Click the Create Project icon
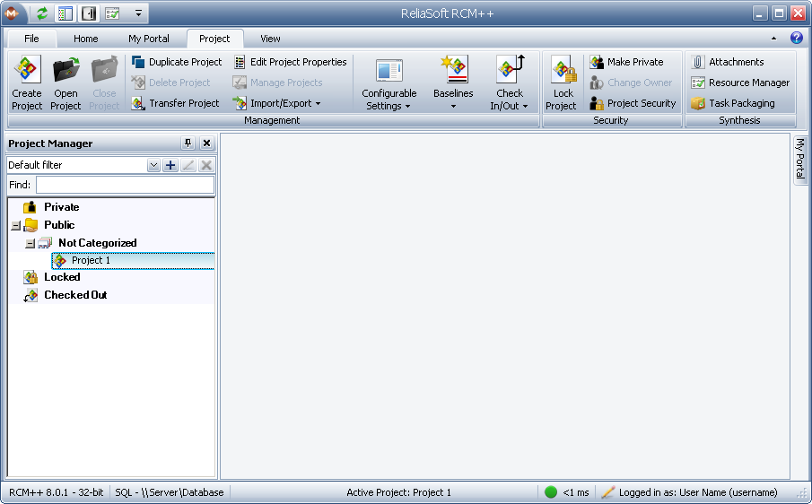 click(27, 71)
